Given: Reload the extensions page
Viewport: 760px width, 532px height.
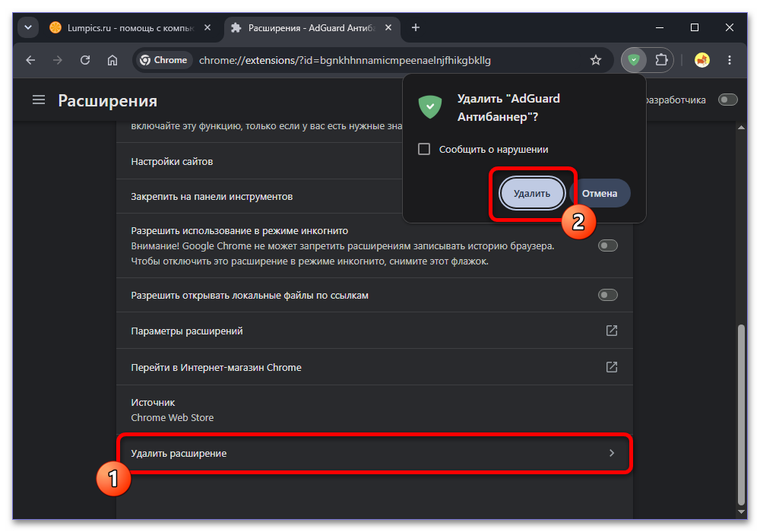Looking at the screenshot, I should (85, 60).
